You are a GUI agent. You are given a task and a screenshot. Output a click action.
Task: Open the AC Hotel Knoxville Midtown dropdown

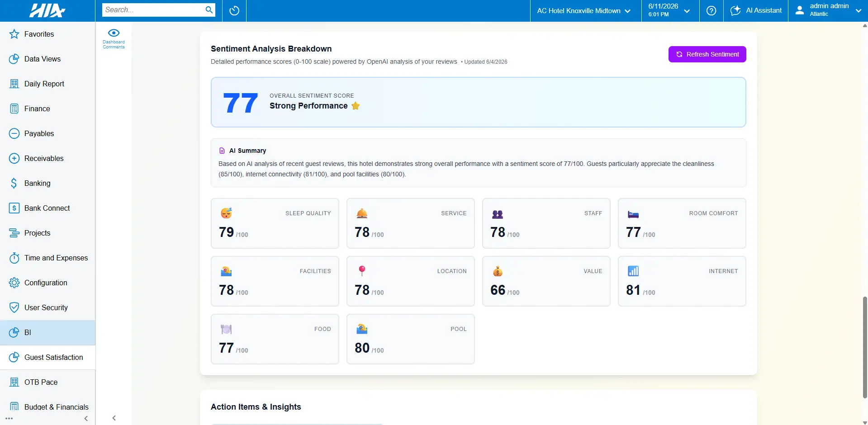click(583, 11)
